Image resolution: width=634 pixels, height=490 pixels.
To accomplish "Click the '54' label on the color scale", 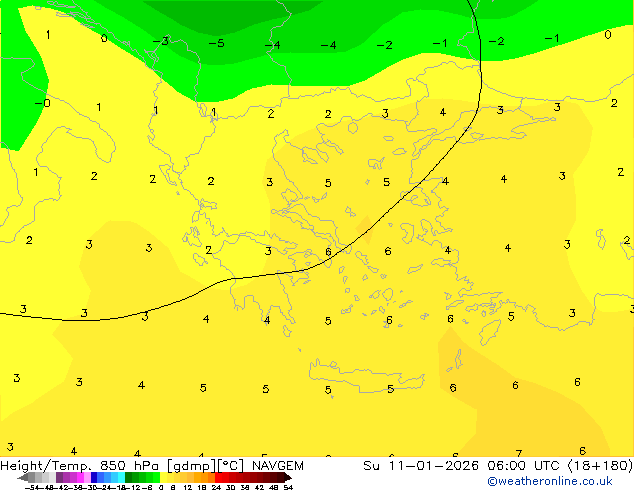I will pyautogui.click(x=288, y=487).
